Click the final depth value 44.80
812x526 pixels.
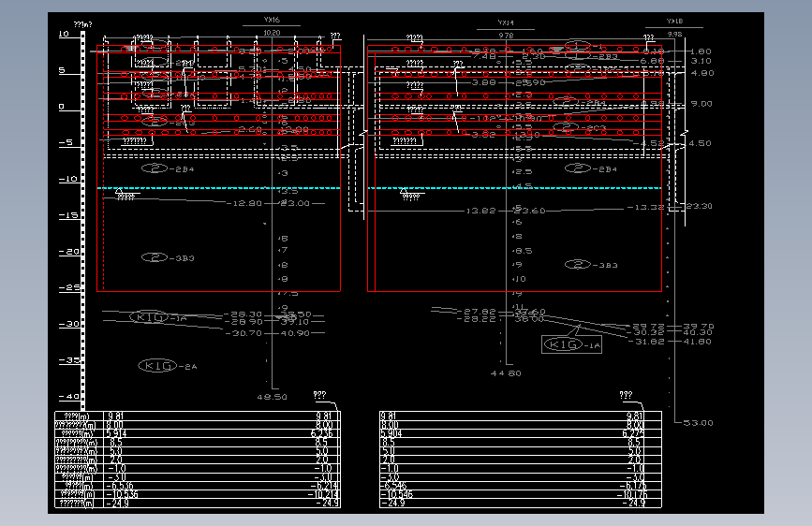click(506, 373)
